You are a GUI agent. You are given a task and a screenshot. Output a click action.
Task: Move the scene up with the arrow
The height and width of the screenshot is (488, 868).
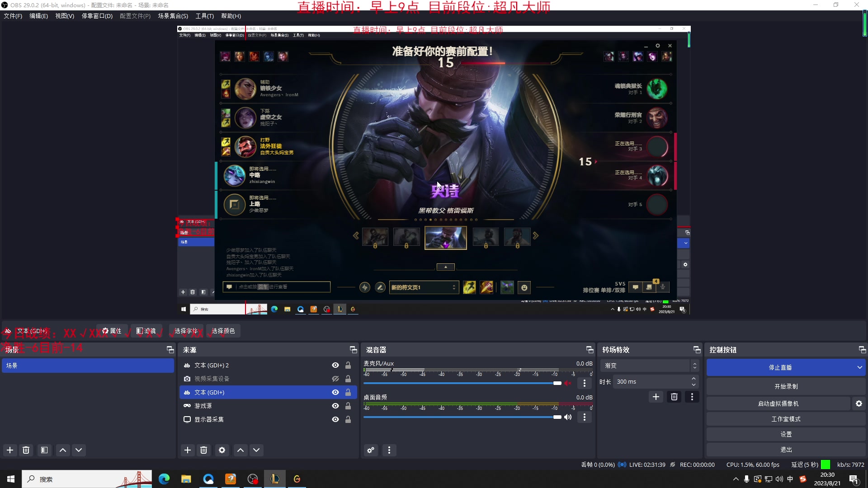63,450
